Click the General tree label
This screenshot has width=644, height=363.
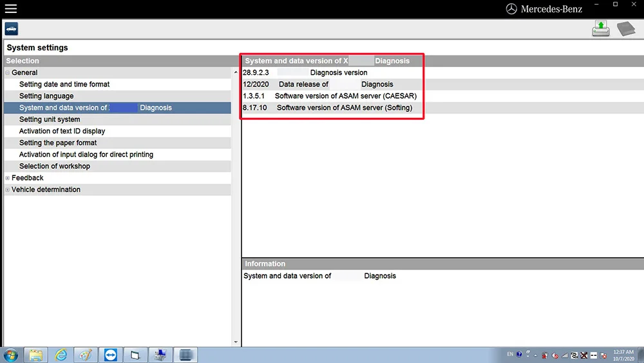click(x=24, y=72)
